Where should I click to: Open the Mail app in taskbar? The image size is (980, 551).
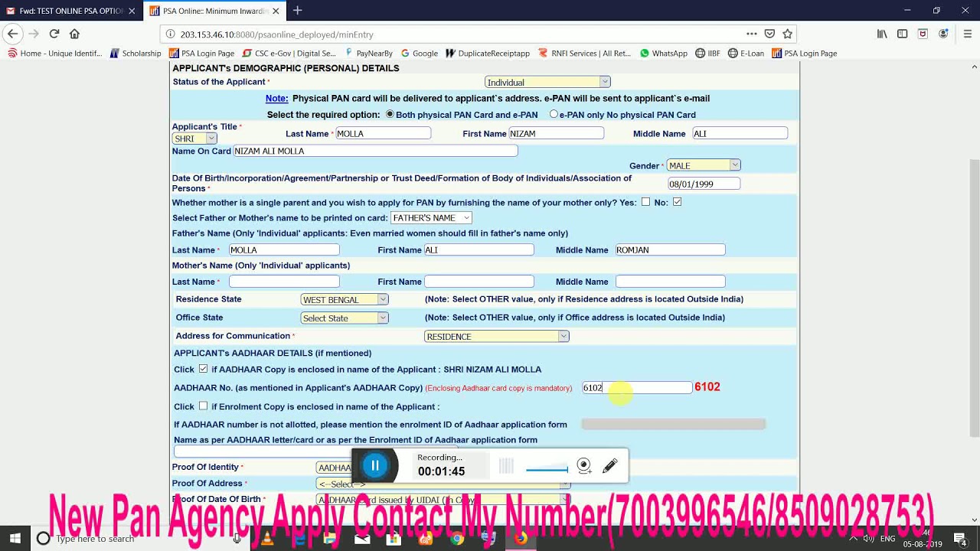[x=362, y=539]
